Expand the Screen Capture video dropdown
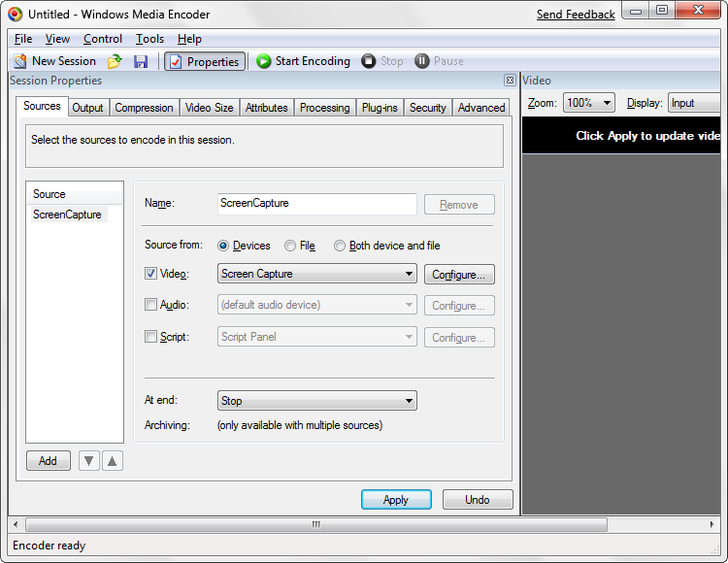The height and width of the screenshot is (563, 728). [409, 274]
